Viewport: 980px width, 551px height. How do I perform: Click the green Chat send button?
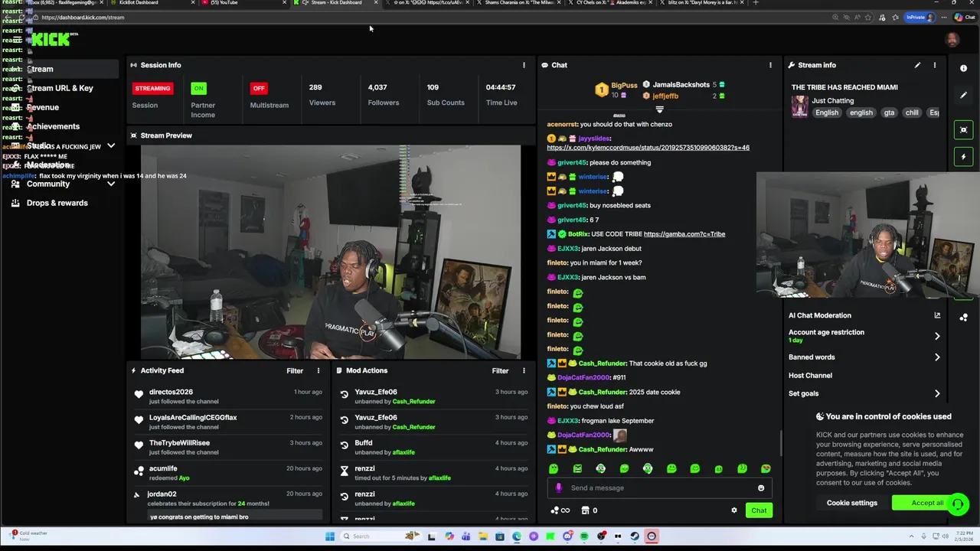coord(759,510)
